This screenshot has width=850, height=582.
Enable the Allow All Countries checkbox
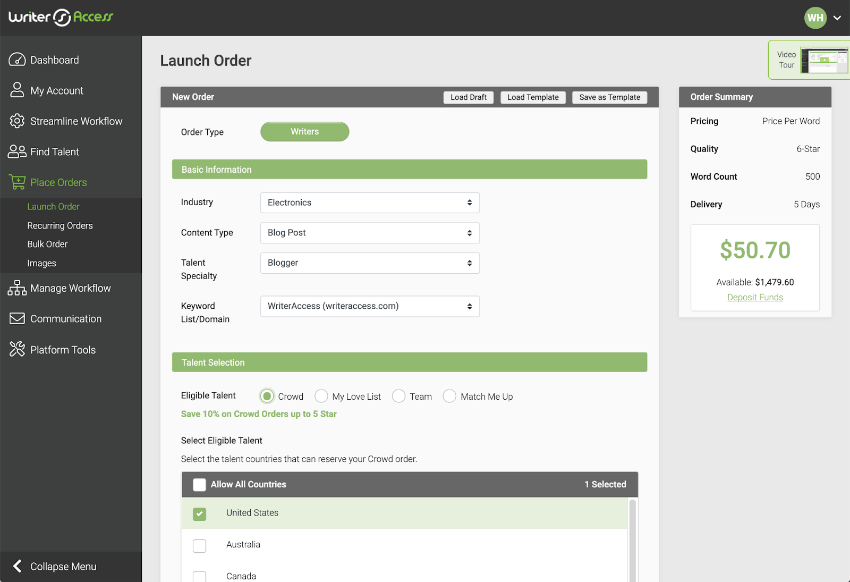(x=199, y=483)
